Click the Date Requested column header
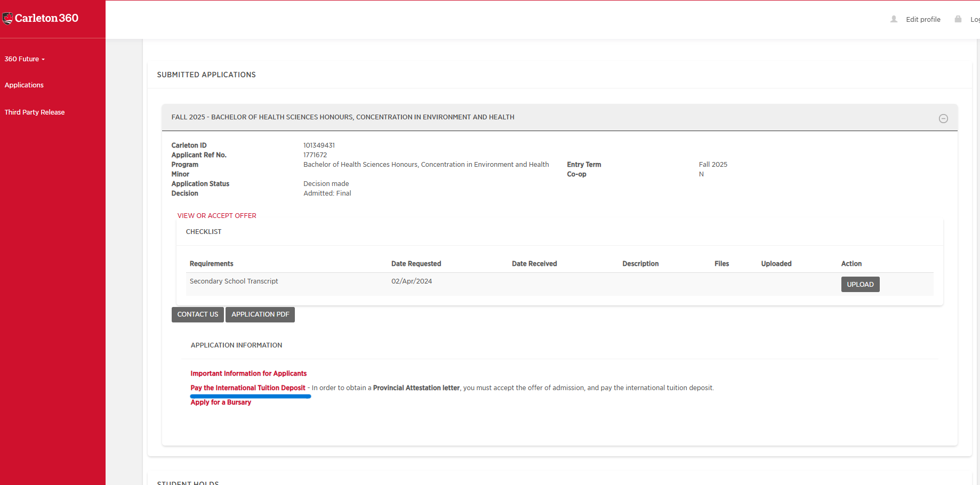 [x=416, y=264]
